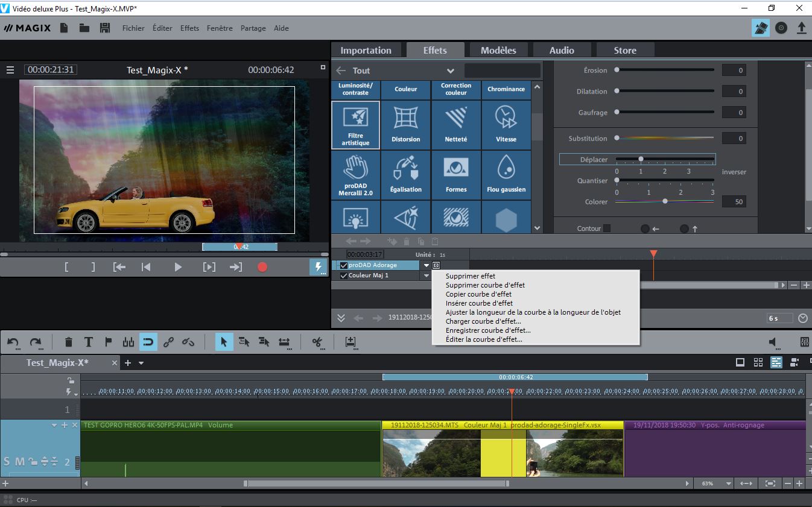Click the Redo arrow in timeline toolbar
Image resolution: width=812 pixels, height=507 pixels.
tap(36, 342)
